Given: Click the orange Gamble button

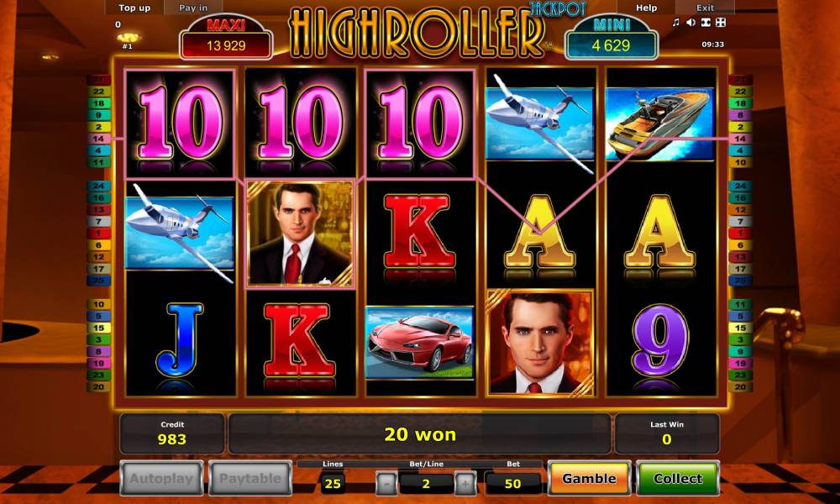Looking at the screenshot, I should pos(590,478).
